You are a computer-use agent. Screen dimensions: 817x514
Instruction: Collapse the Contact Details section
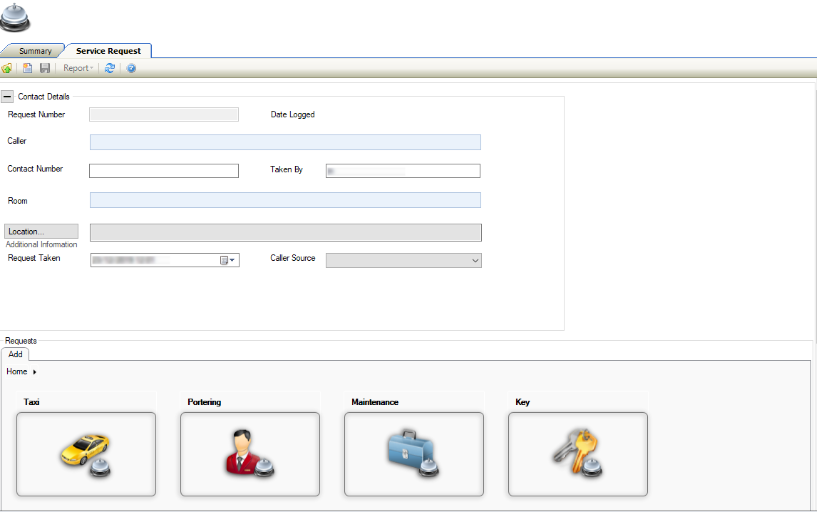(8, 96)
